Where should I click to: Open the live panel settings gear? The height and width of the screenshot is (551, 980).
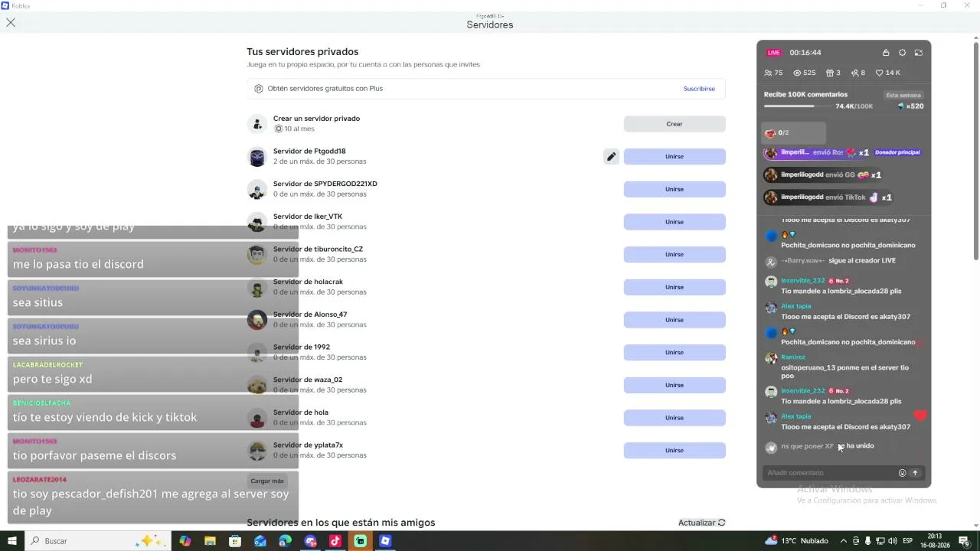coord(902,53)
